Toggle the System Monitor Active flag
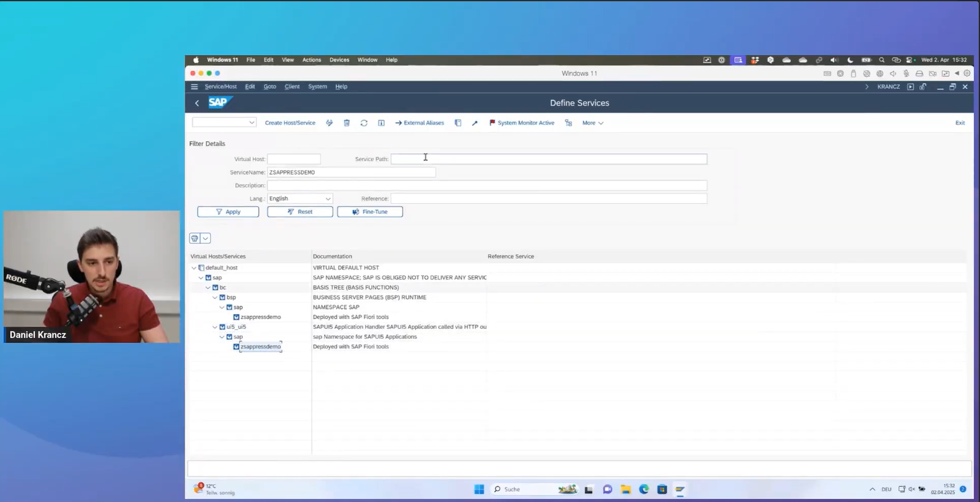The height and width of the screenshot is (502, 980). tap(521, 123)
